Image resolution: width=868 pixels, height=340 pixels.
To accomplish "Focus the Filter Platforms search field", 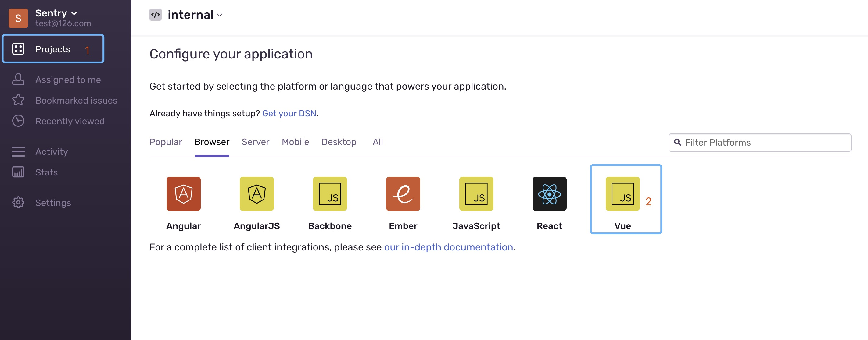I will [765, 142].
